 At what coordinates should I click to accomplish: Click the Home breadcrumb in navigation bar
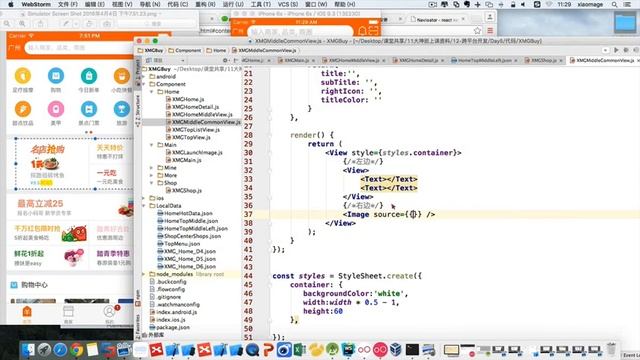coord(216,51)
